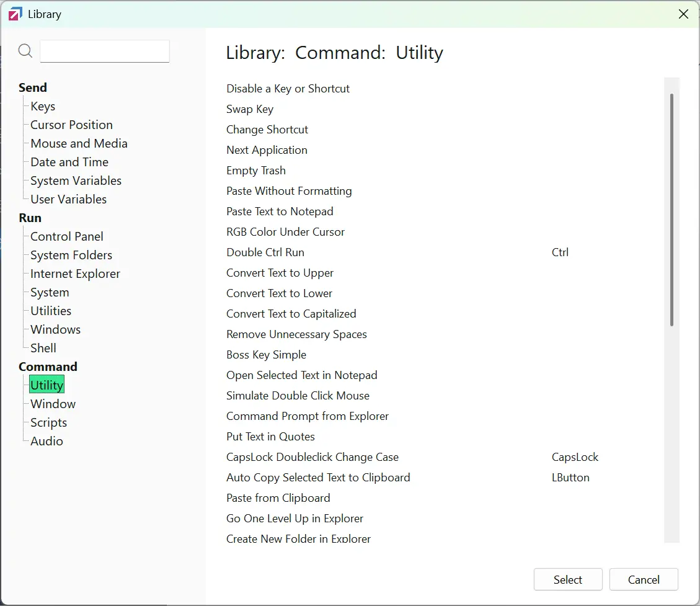Click the CapsLock shortcut label
Image resolution: width=700 pixels, height=606 pixels.
[x=575, y=458]
